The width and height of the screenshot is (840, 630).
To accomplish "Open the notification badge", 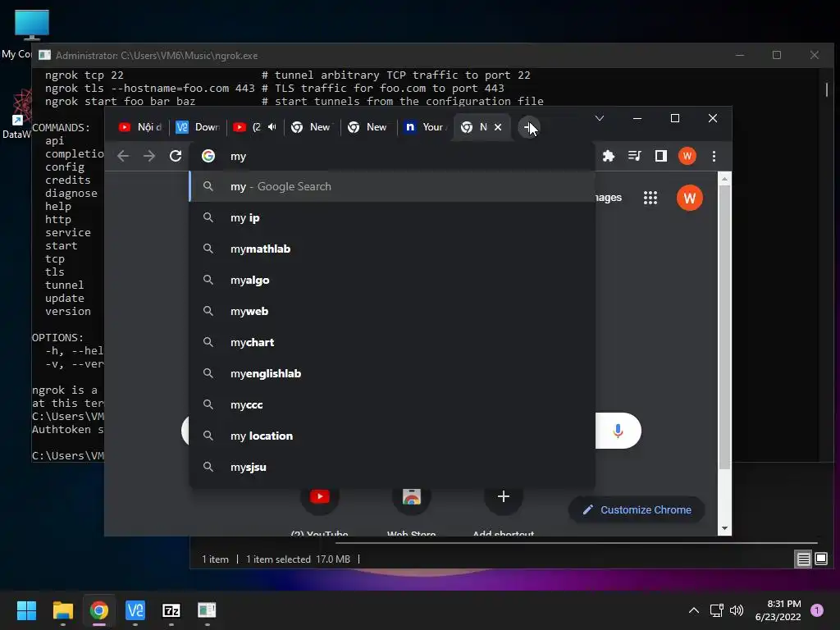I will [x=817, y=610].
